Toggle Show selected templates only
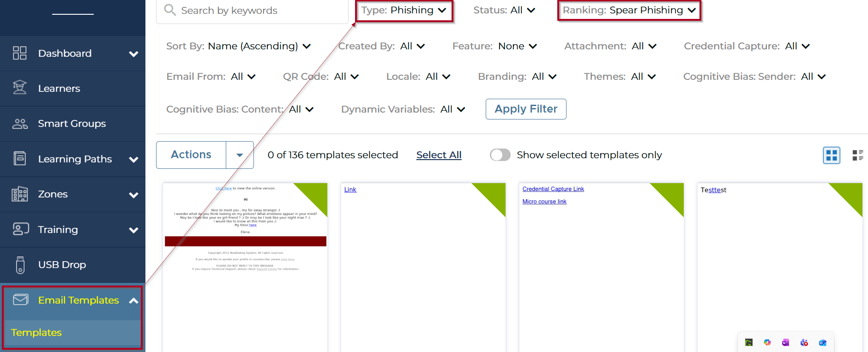The image size is (868, 352). coord(500,155)
